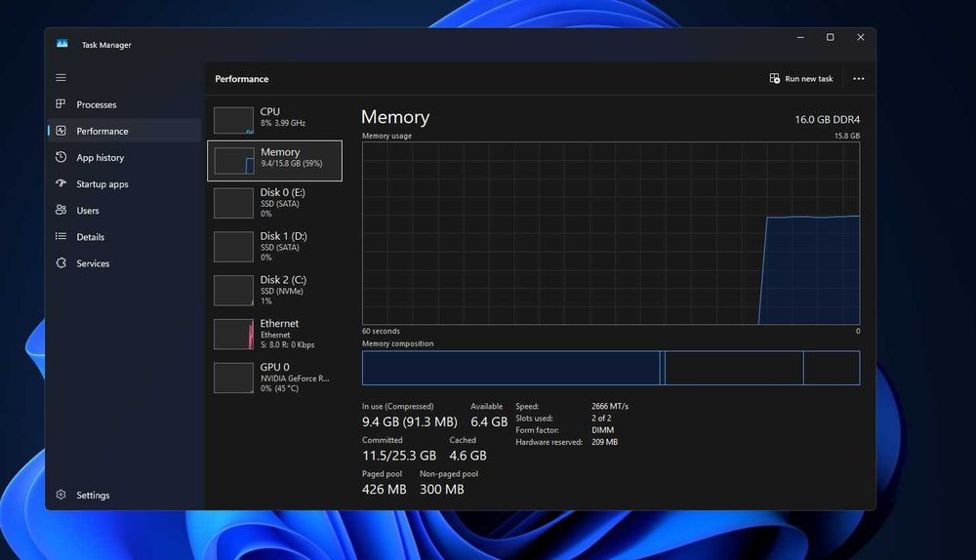976x560 pixels.
Task: Click the Slots used value 2 of 2
Action: click(x=601, y=419)
